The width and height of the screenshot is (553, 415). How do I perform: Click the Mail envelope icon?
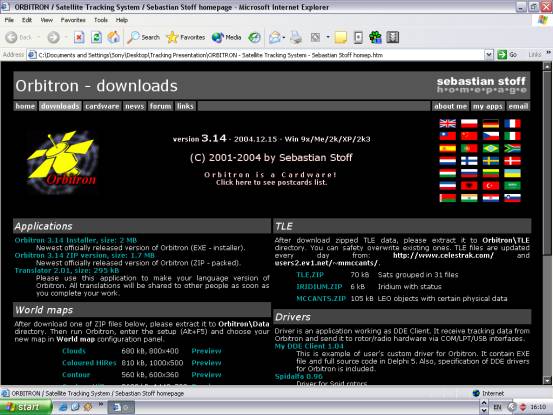pyautogui.click(x=274, y=37)
